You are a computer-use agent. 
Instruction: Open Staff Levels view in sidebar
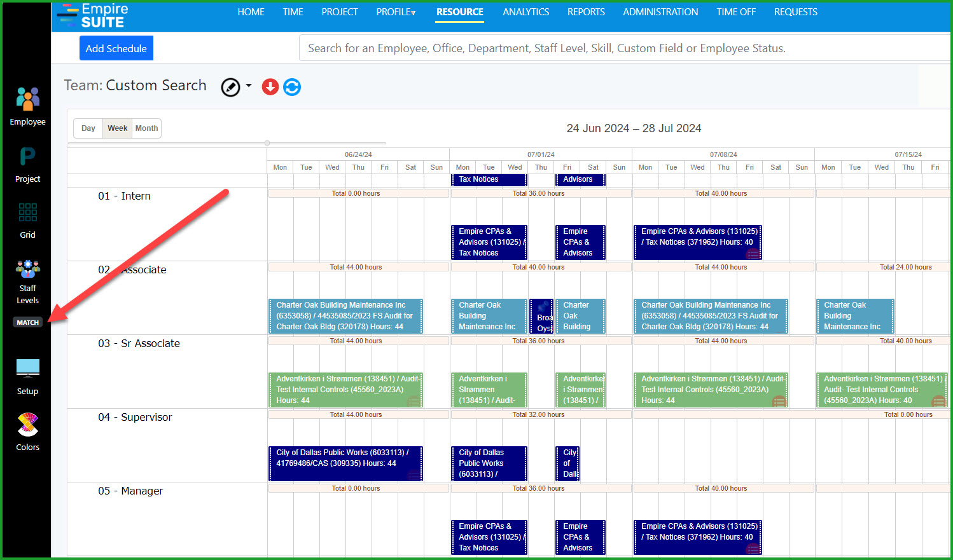point(27,282)
